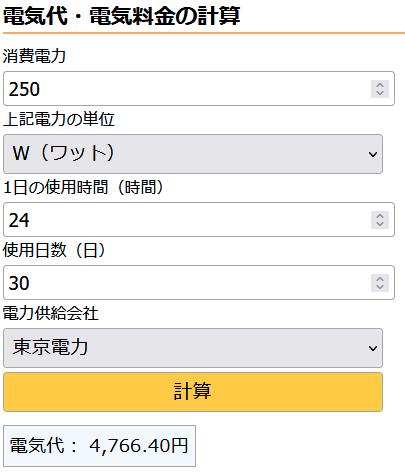Click the yellow 計算 button
This screenshot has height=474, width=405.
[193, 392]
